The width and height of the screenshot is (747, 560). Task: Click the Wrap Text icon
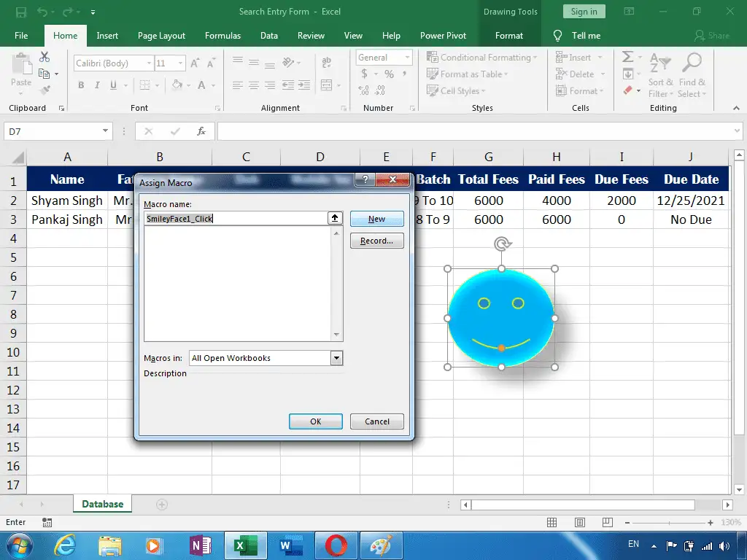point(326,63)
